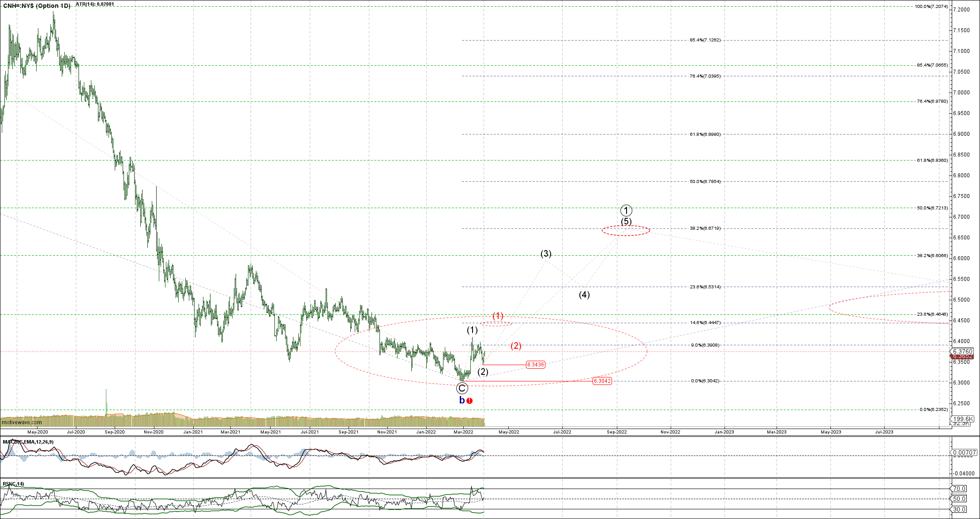Select the circled 1 wave label at top
This screenshot has width=980, height=519.
tap(626, 210)
